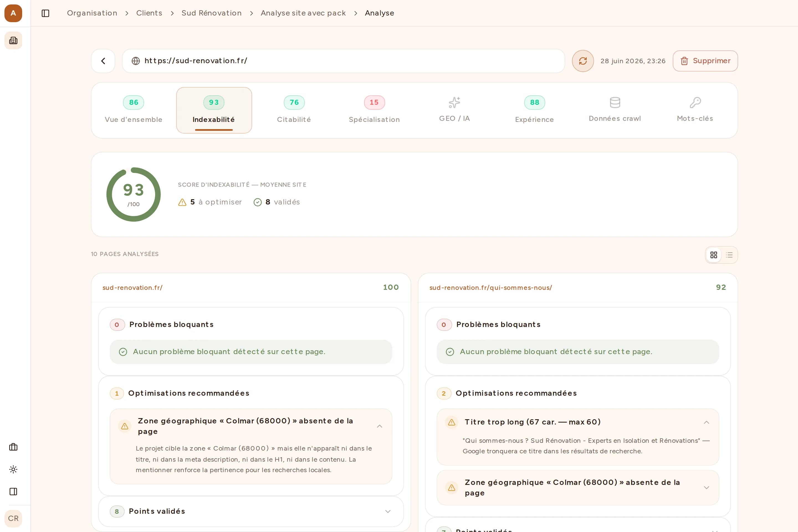Image resolution: width=798 pixels, height=532 pixels.
Task: Click warning icon next to Titre trop long
Action: tap(452, 422)
